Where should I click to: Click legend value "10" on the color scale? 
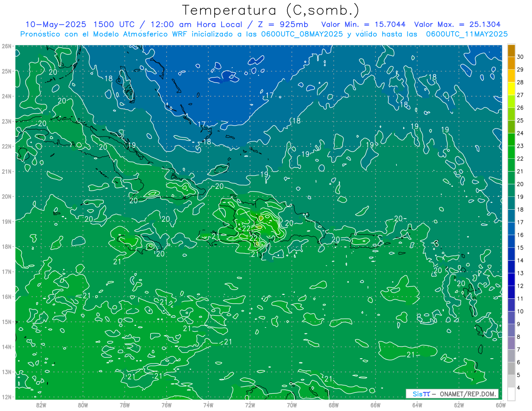(x=520, y=311)
